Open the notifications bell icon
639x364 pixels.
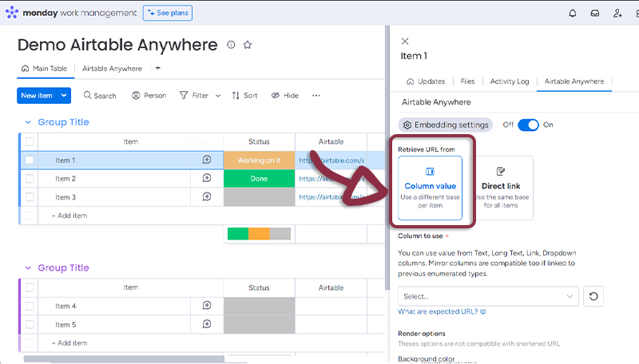[x=573, y=13]
